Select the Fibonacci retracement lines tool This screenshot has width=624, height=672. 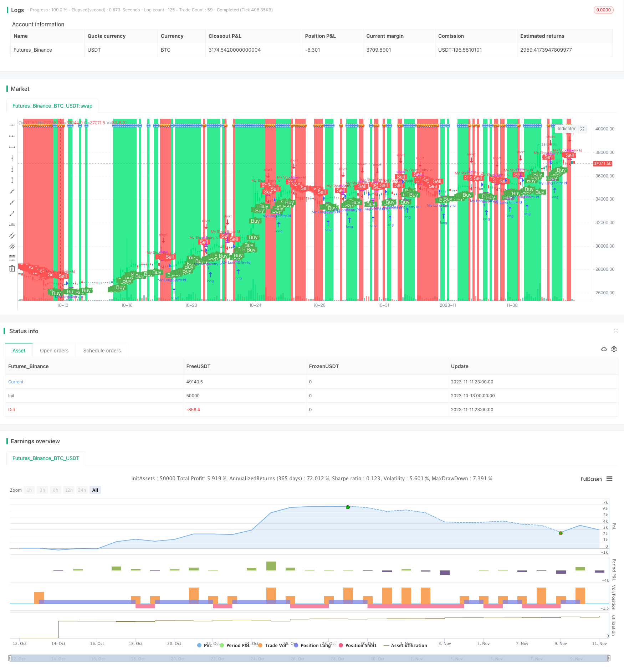(x=12, y=258)
